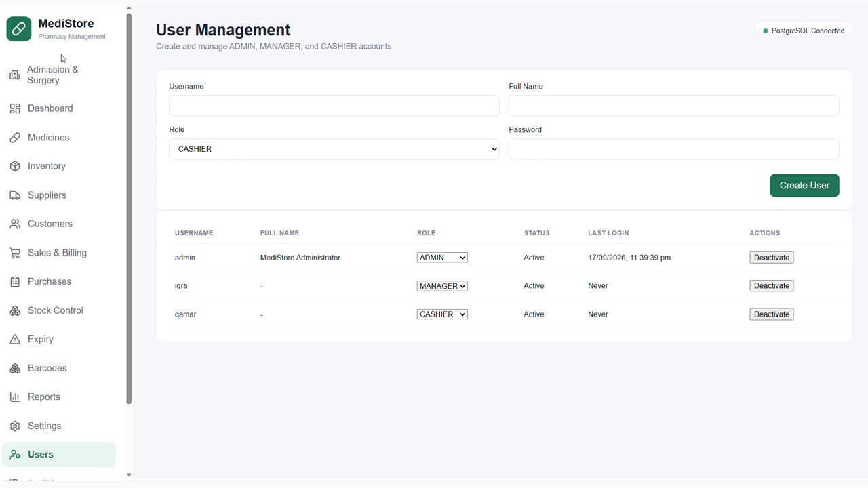The height and width of the screenshot is (488, 868).
Task: Deactivate the iqra user
Action: [x=772, y=286]
